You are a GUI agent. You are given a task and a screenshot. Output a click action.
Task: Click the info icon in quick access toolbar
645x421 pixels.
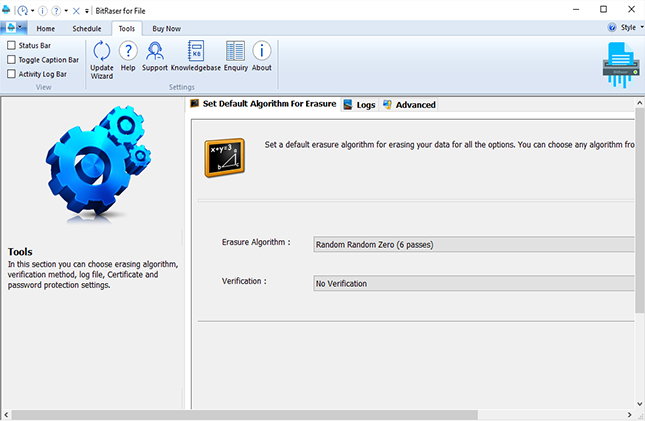[43, 11]
